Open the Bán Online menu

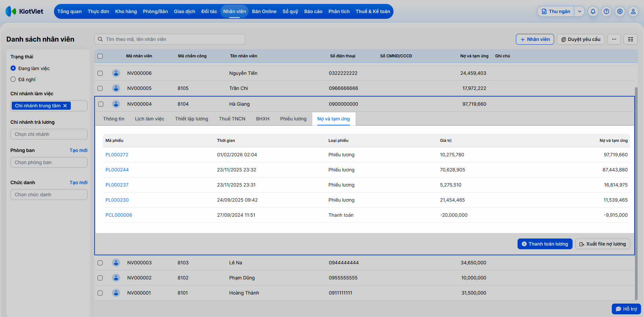pos(264,11)
